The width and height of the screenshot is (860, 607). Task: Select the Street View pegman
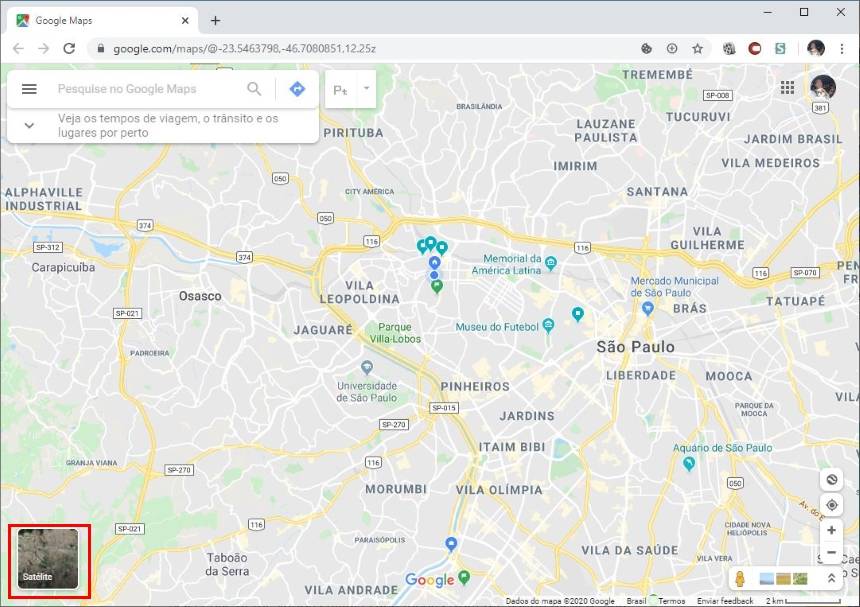pos(741,579)
